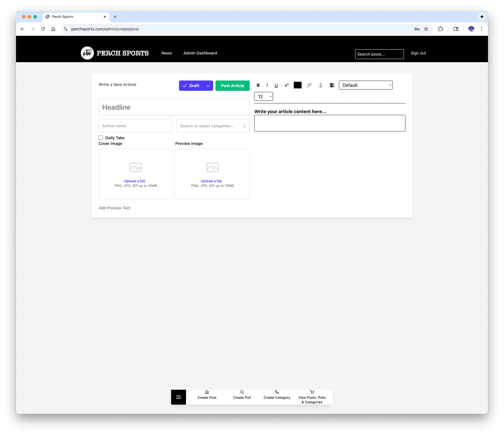
Task: Open the font size 12 dropdown
Action: click(x=264, y=96)
